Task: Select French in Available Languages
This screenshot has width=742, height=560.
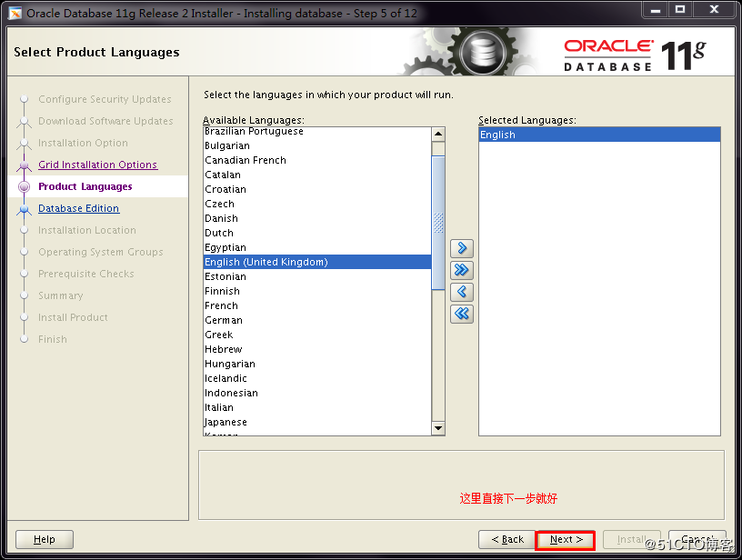Action: (x=317, y=305)
